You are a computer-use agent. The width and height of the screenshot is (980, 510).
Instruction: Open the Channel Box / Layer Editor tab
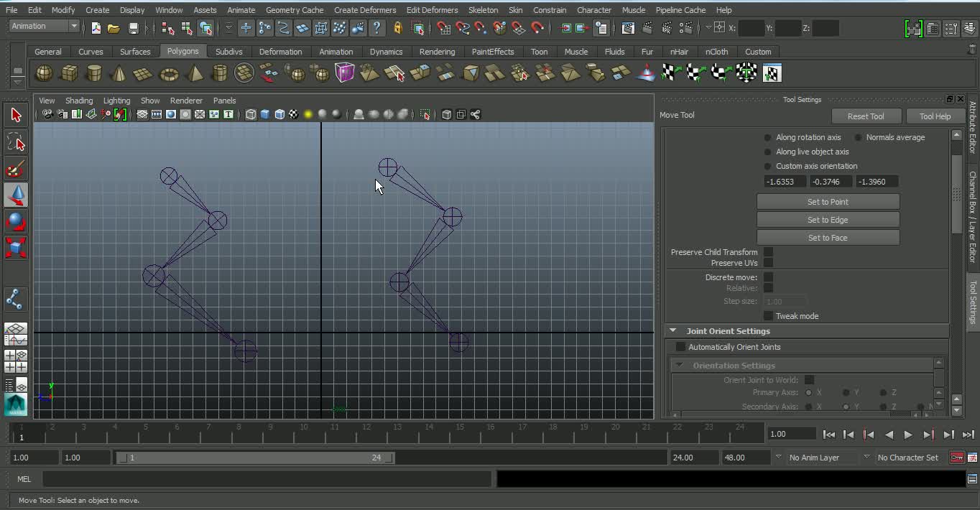click(x=973, y=217)
